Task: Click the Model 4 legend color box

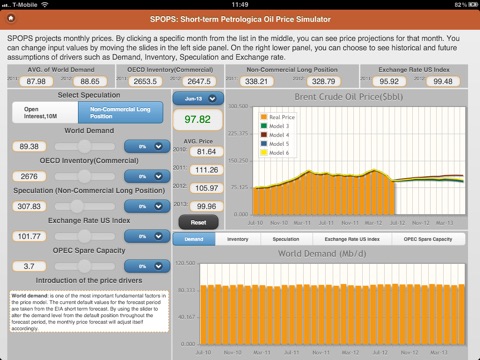Action: 264,135
